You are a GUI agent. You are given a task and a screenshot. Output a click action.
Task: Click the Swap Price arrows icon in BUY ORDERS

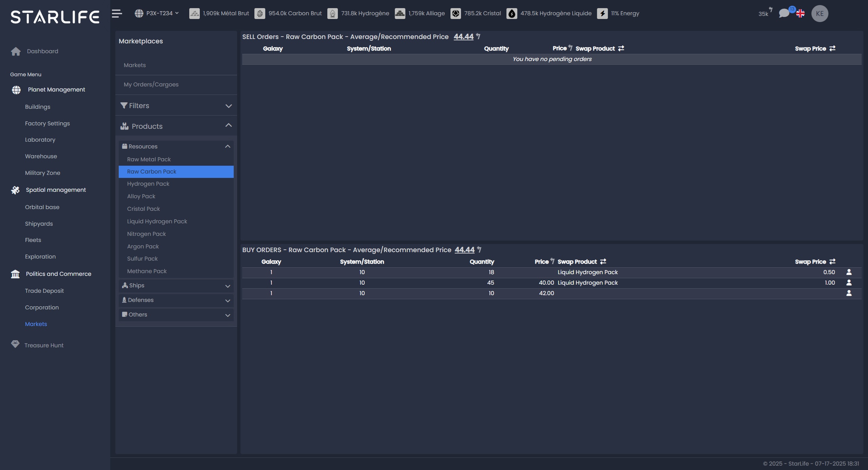[832, 262]
